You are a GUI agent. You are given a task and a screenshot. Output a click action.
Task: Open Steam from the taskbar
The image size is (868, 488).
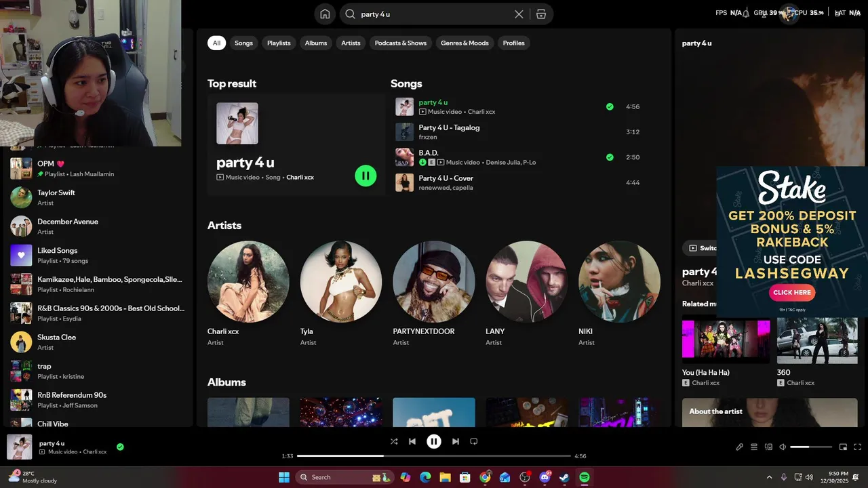tap(564, 477)
